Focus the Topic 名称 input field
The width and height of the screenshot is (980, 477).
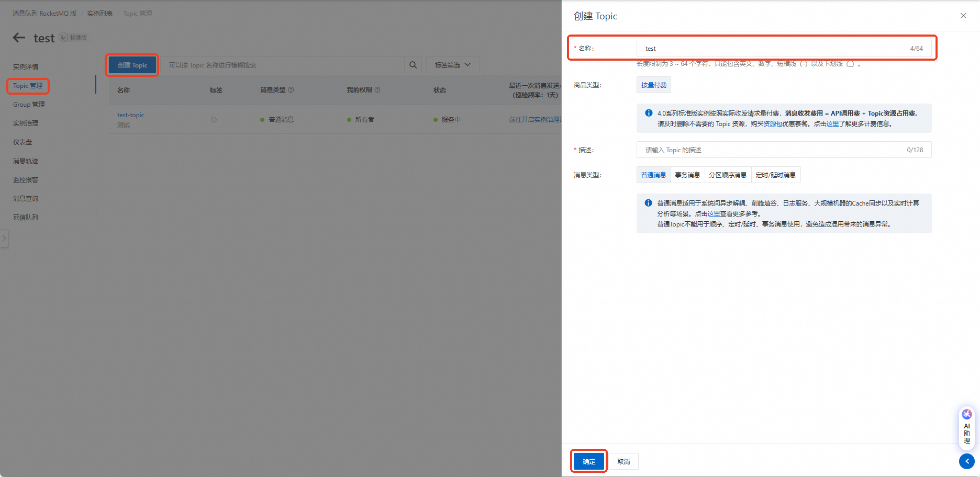click(x=784, y=49)
